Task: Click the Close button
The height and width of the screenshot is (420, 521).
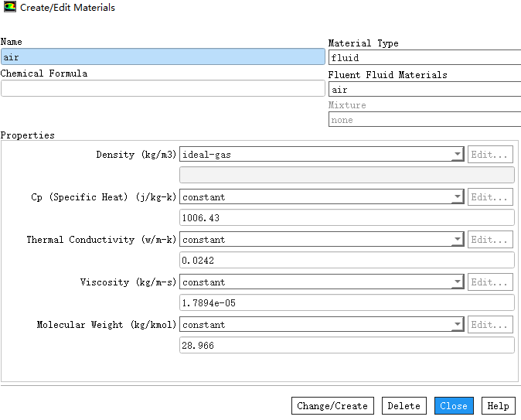Action: (x=454, y=406)
